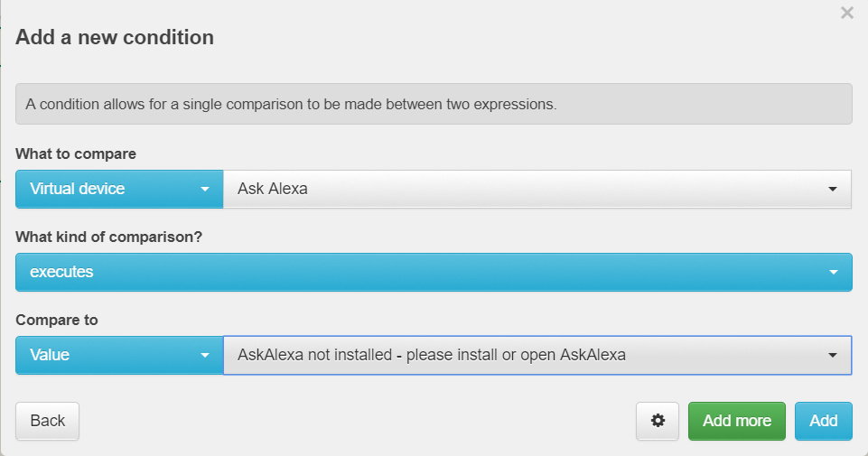
Task: Open the gear settings options button
Action: (657, 421)
